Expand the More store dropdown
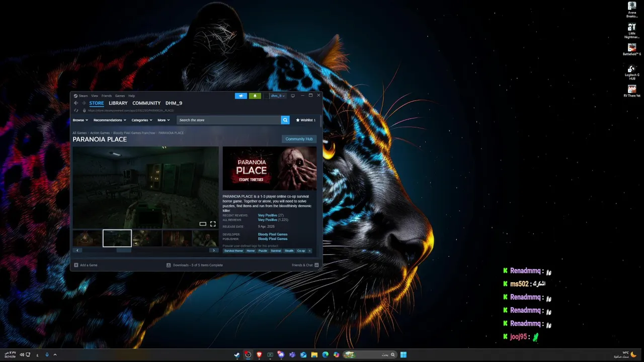 coord(164,120)
